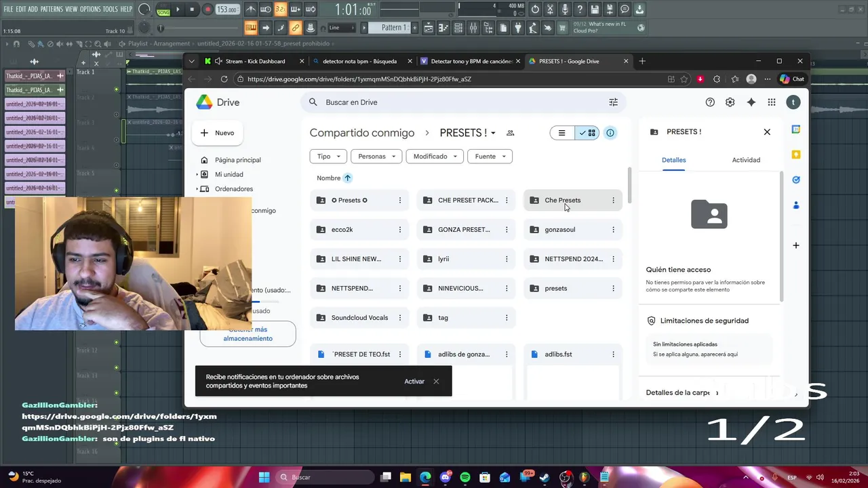Open PRESETS ! folder dropdown menu
The height and width of the screenshot is (488, 868).
(x=493, y=133)
